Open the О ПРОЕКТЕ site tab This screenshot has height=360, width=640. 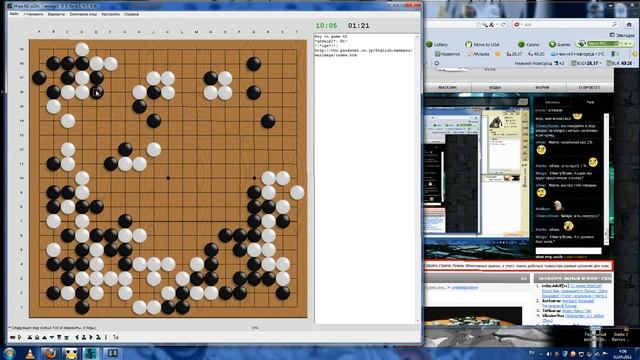589,87
